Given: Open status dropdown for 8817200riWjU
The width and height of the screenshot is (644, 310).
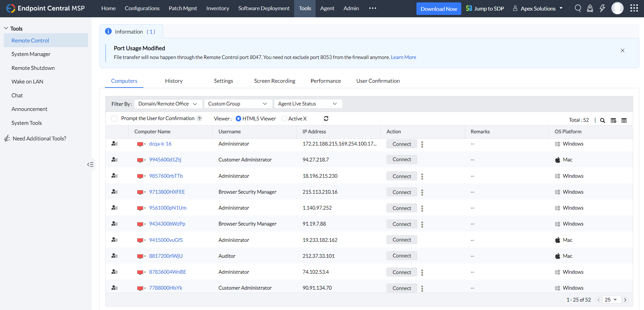Looking at the screenshot, I should tap(145, 256).
